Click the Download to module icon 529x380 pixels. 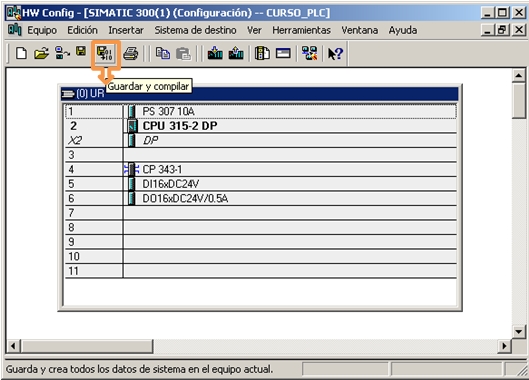pyautogui.click(x=215, y=53)
